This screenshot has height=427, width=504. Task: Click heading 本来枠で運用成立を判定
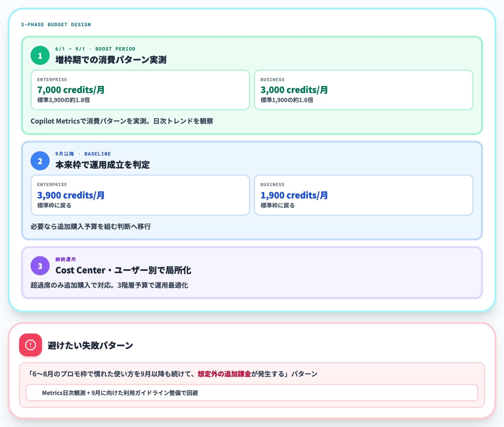(x=102, y=165)
